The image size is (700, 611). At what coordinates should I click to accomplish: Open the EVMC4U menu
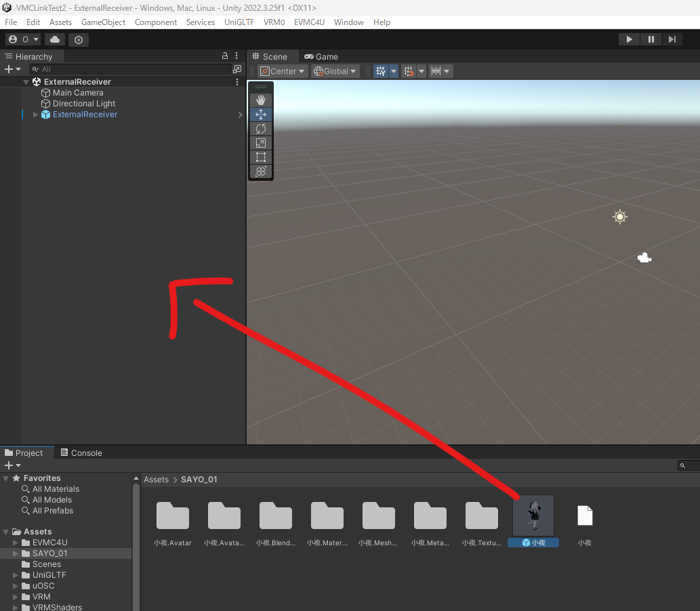309,22
